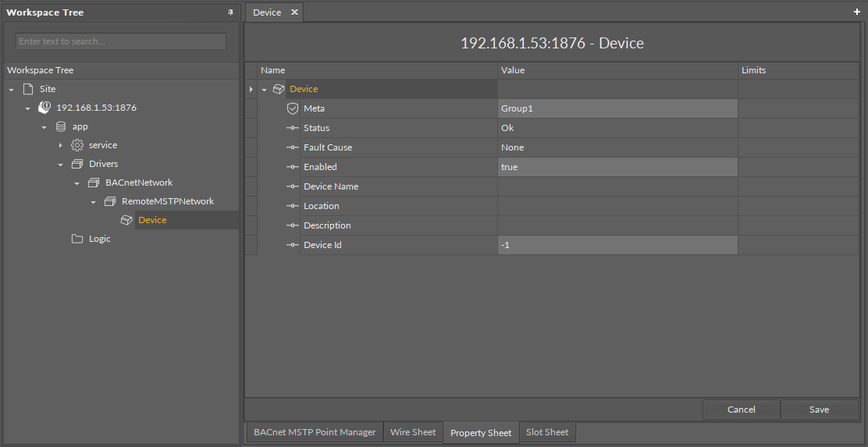Image resolution: width=868 pixels, height=447 pixels.
Task: Click the cube icon beside Device in tree
Action: click(126, 220)
